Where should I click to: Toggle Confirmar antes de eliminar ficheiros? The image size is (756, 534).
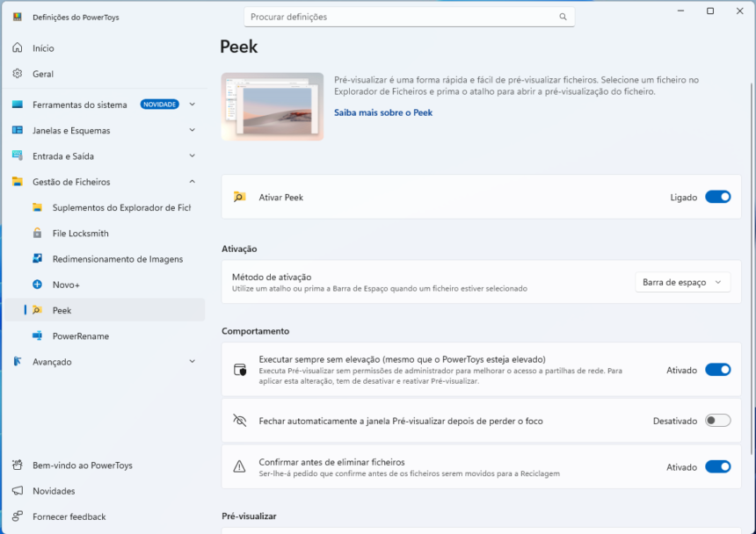717,467
